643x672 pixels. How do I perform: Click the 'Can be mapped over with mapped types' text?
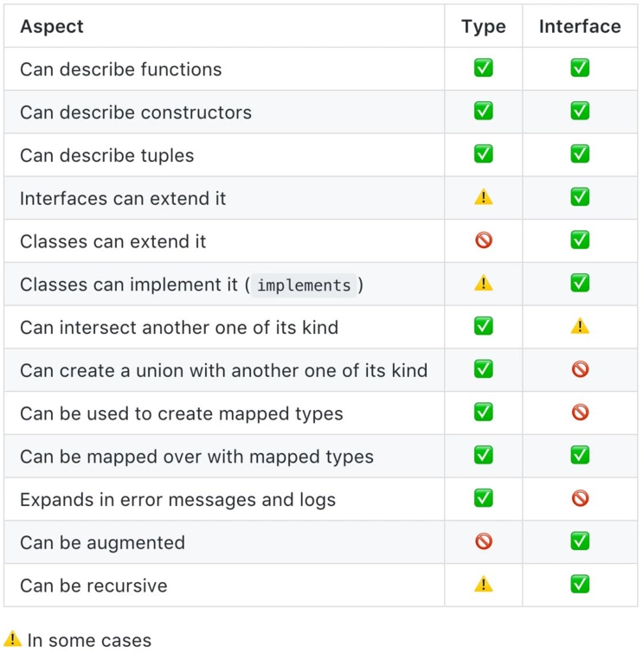pos(197,457)
